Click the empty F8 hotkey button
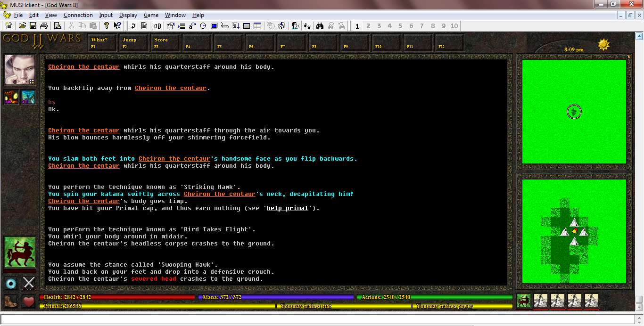644x326 pixels. tap(323, 42)
